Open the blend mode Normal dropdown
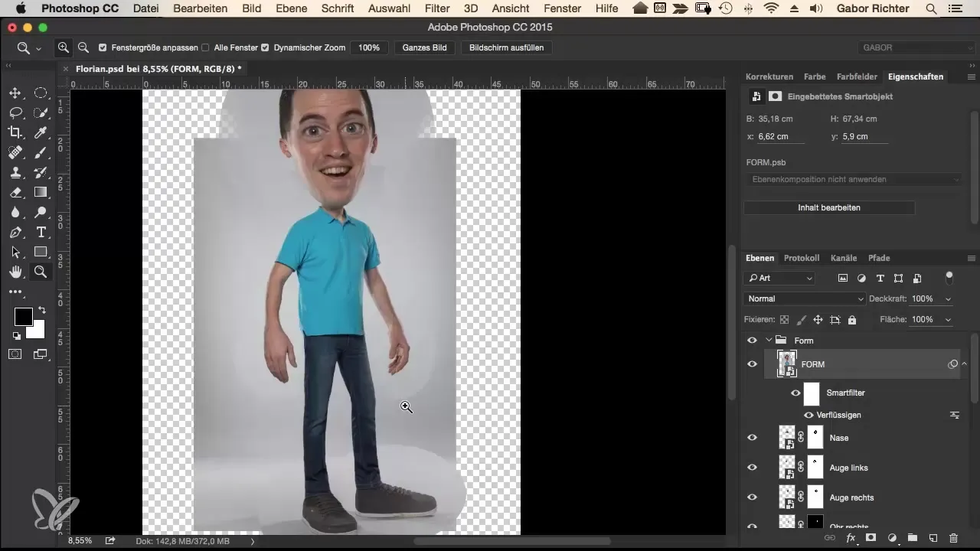 pos(805,298)
